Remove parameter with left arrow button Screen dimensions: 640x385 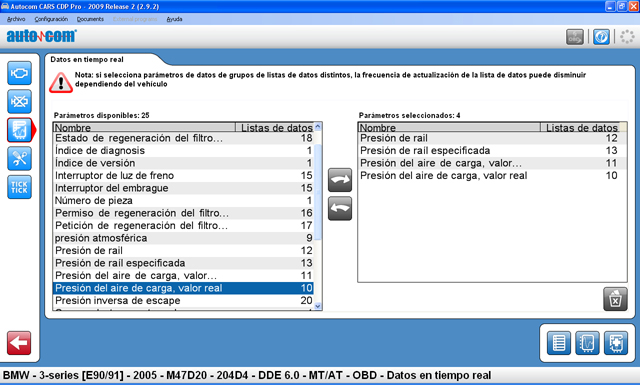point(340,209)
